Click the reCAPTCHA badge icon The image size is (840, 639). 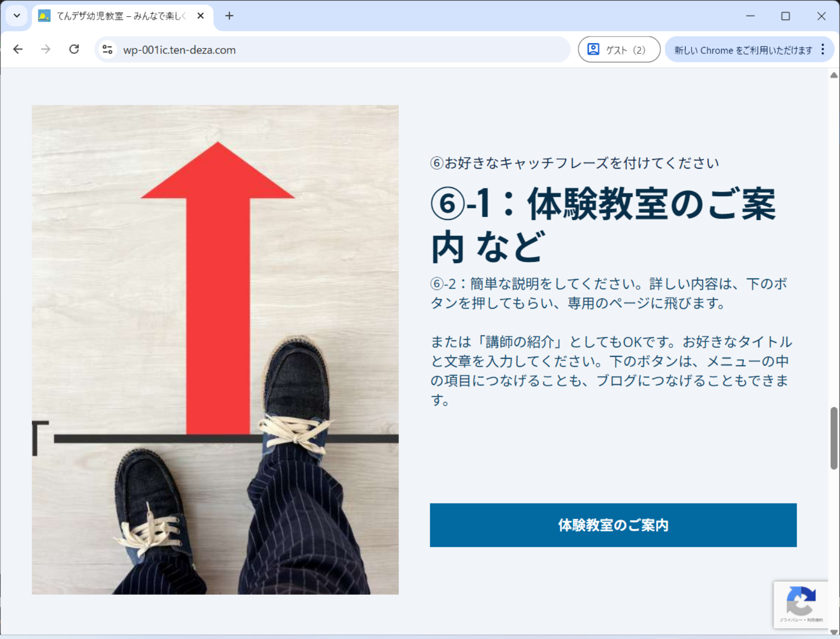coord(801,601)
